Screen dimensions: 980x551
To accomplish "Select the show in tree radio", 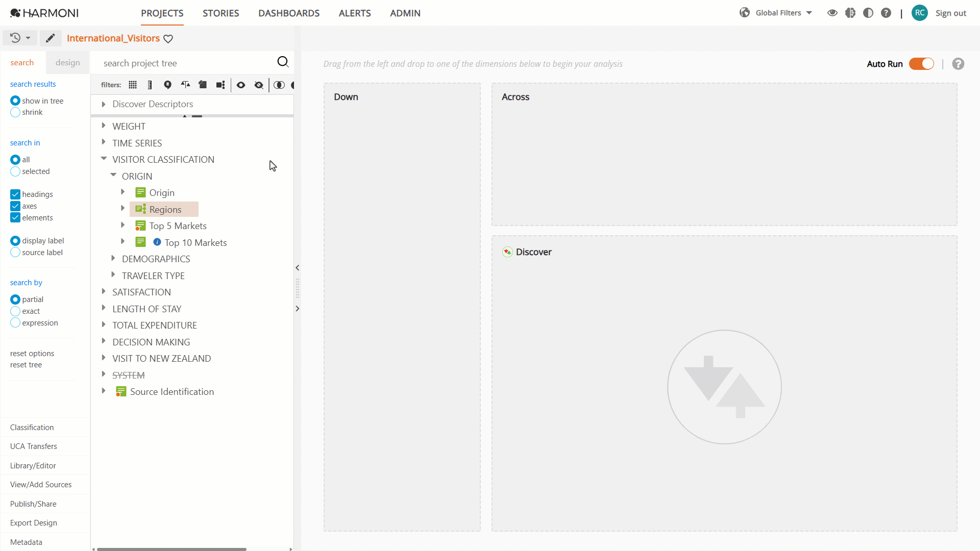I will point(15,101).
